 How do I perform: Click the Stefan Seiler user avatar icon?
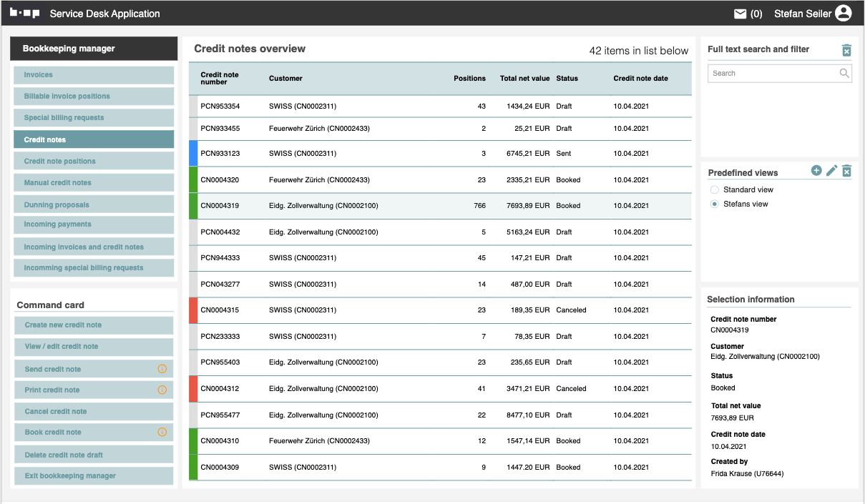point(844,14)
